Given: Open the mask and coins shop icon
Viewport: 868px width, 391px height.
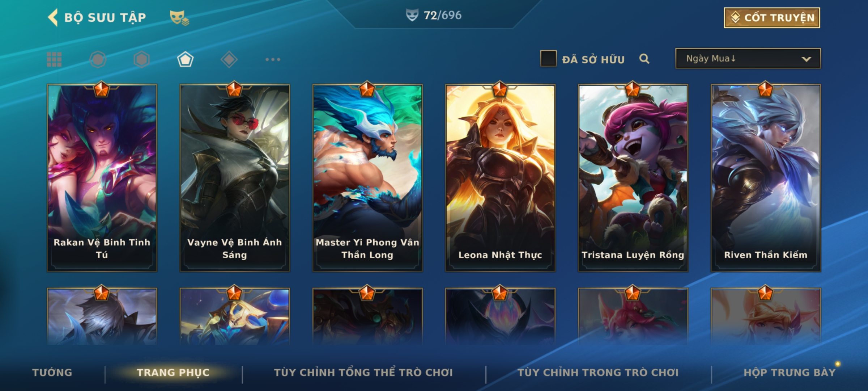Looking at the screenshot, I should (x=179, y=17).
